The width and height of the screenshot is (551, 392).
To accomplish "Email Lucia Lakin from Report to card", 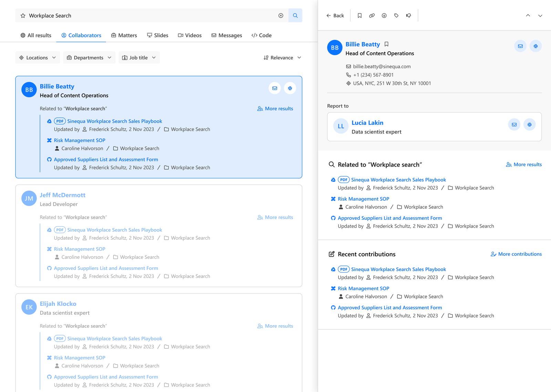I will (x=514, y=125).
